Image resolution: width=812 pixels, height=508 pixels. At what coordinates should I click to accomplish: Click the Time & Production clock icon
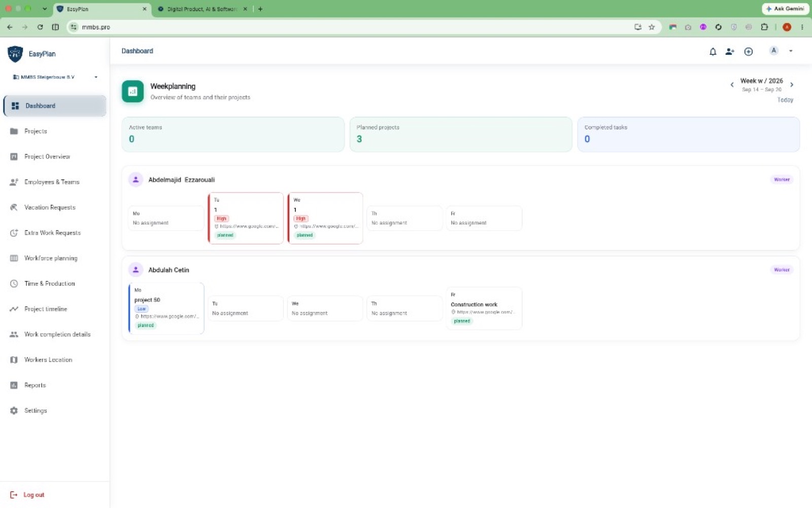click(x=14, y=283)
